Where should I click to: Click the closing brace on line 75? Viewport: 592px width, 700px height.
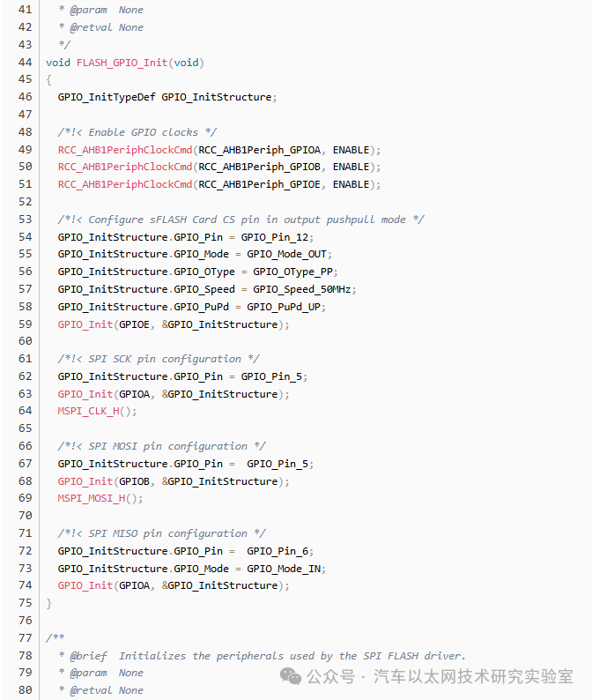coord(49,603)
